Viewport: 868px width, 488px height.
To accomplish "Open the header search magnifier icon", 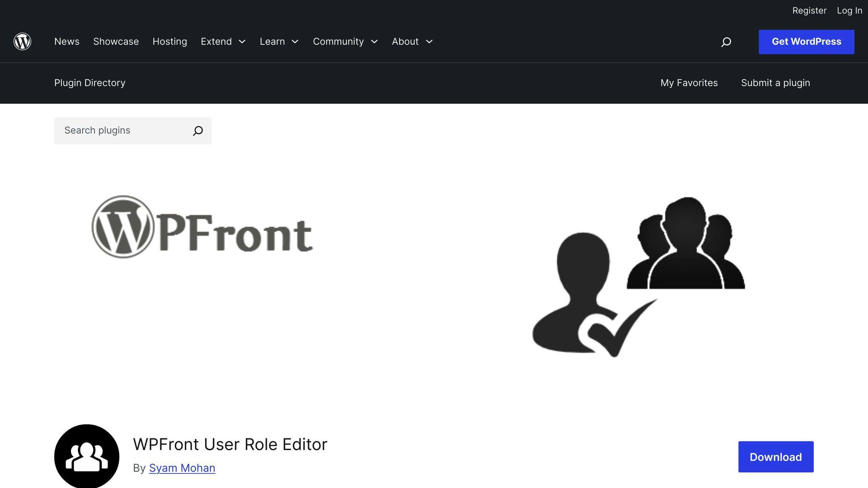I will tap(726, 42).
